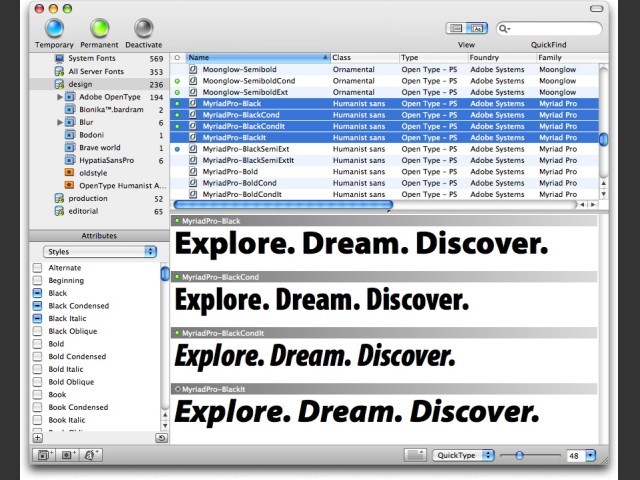Click the HypatiaSansPro set icon
640x480 pixels.
coord(70,160)
